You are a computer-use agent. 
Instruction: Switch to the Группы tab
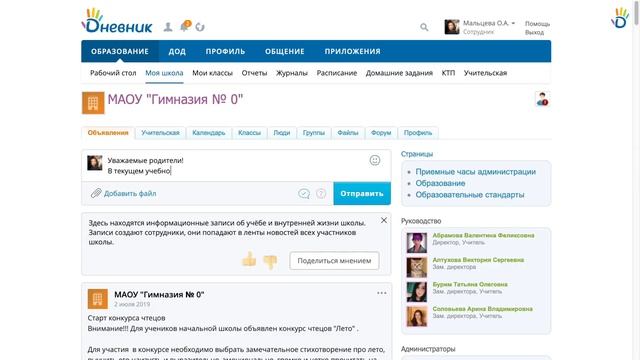tap(314, 133)
